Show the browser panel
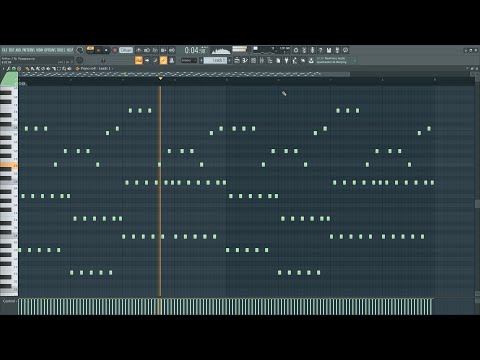 (x=270, y=60)
